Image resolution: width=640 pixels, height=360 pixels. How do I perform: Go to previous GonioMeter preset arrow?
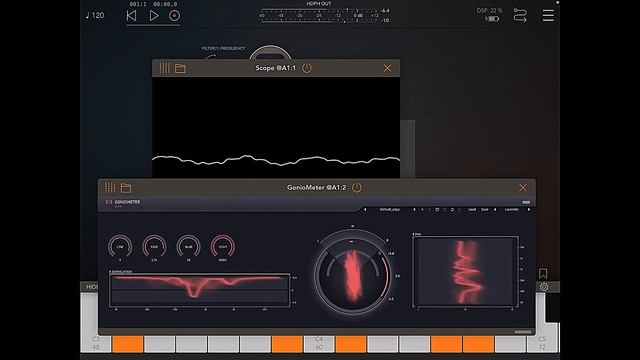tap(365, 209)
